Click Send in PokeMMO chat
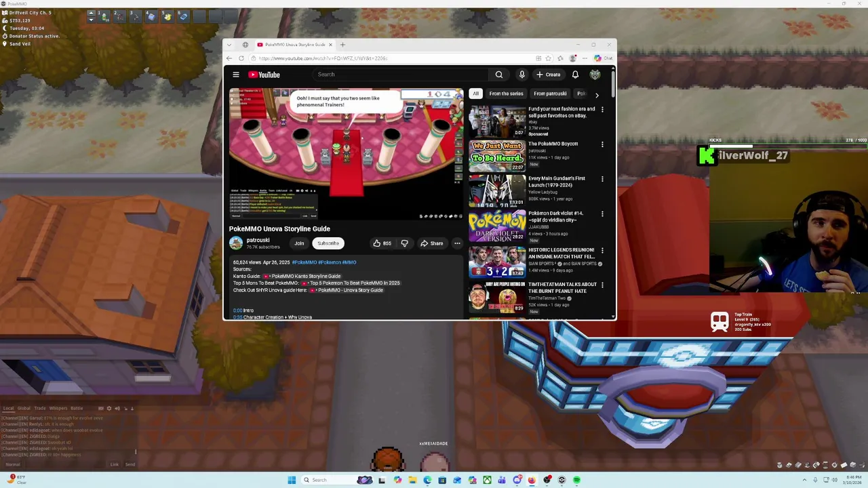 (130, 464)
